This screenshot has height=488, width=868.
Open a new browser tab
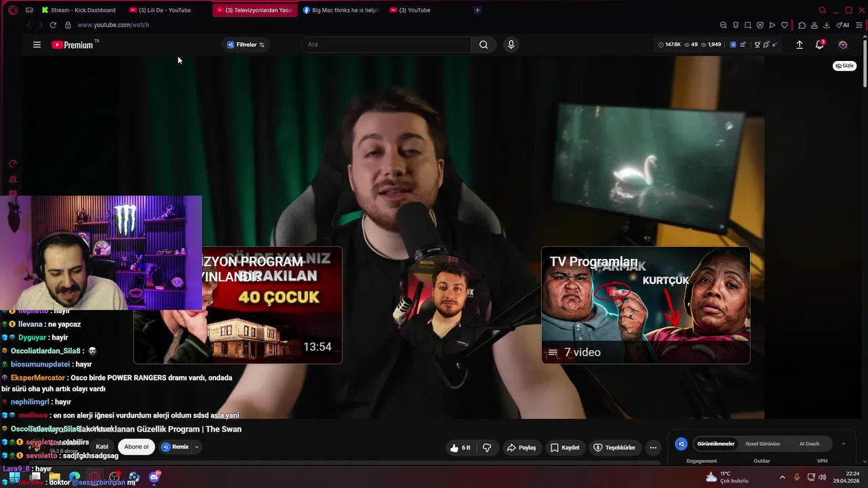pyautogui.click(x=477, y=10)
